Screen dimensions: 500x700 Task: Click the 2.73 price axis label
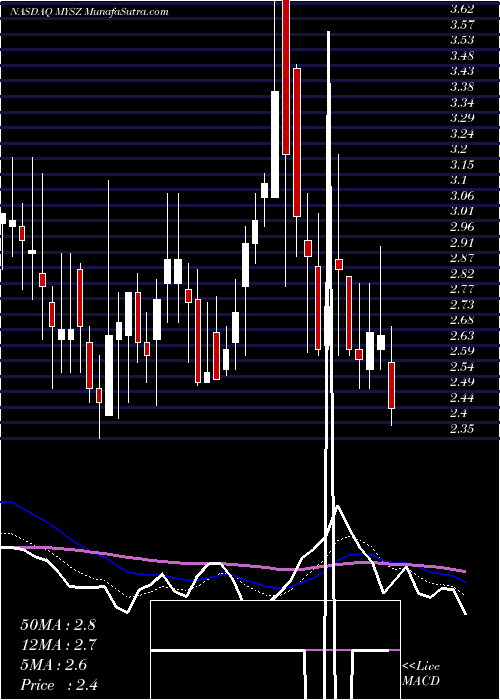tap(462, 304)
